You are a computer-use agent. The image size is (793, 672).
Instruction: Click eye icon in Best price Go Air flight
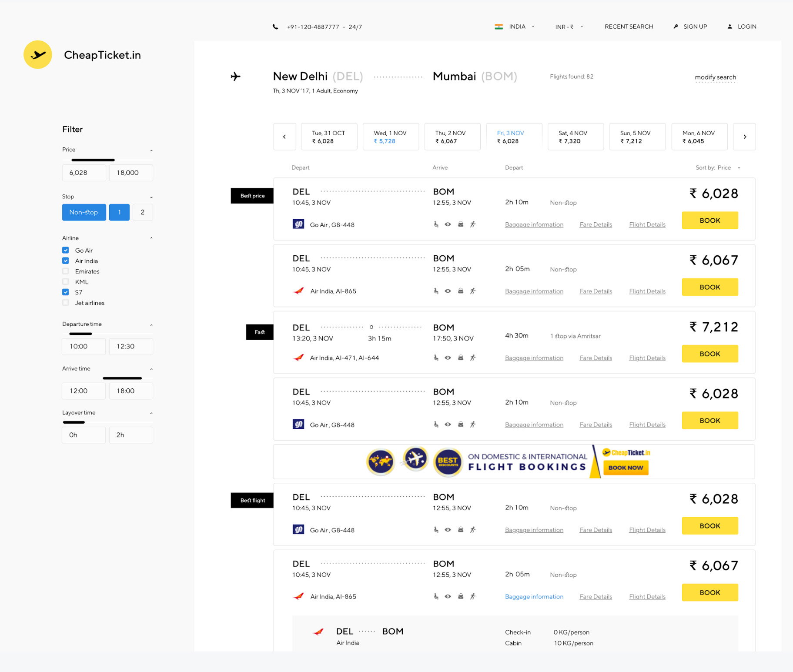(x=448, y=224)
